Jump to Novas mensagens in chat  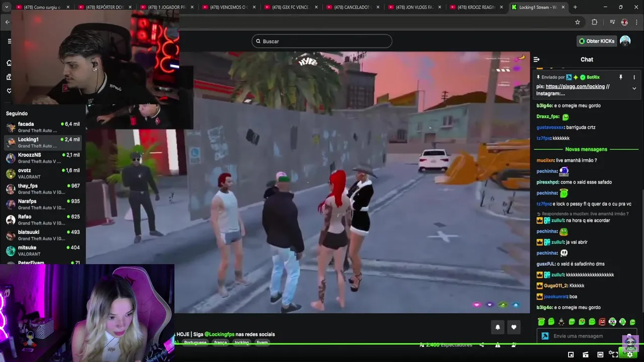tap(586, 149)
